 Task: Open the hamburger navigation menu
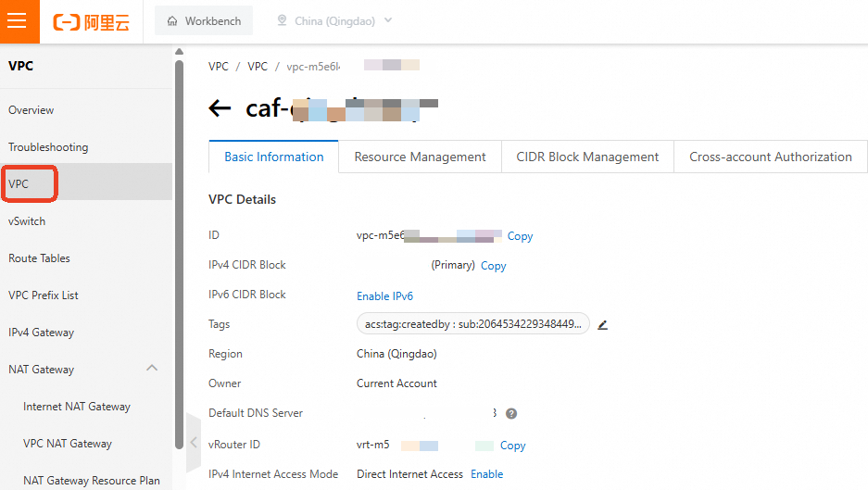19,21
